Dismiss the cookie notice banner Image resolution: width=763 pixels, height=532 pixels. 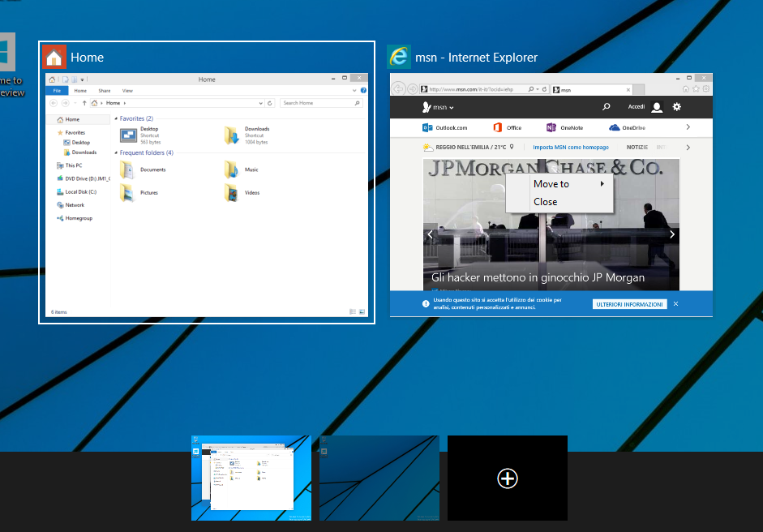tap(676, 304)
